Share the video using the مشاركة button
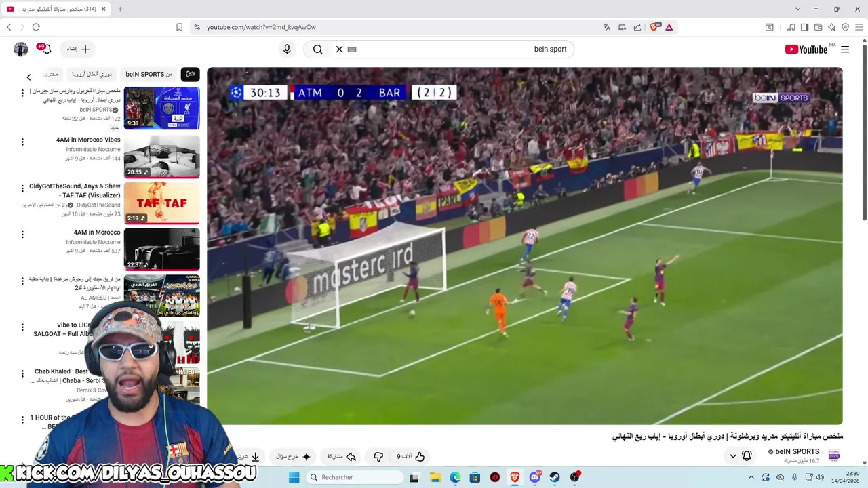The height and width of the screenshot is (488, 868). pos(342,457)
